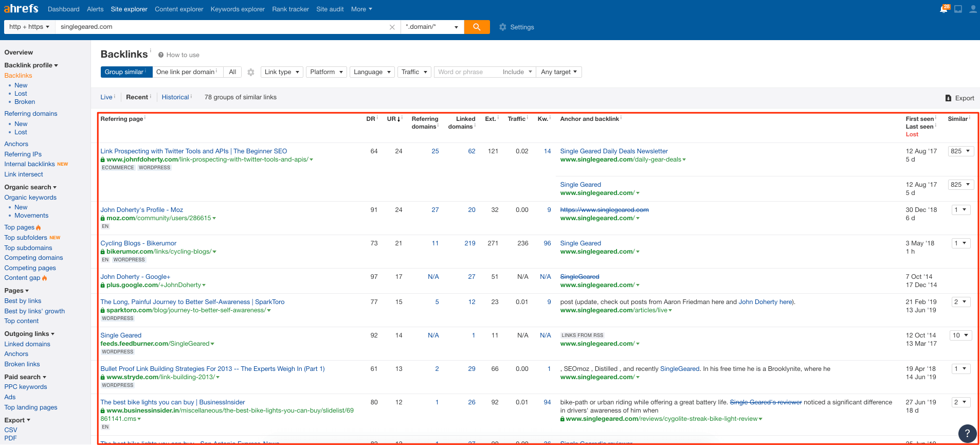
Task: Open the Dashboard menu item
Action: pos(64,9)
